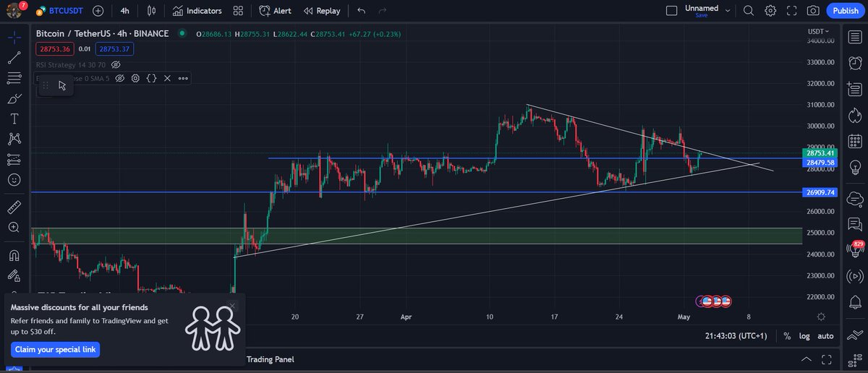Create a new Alert
Viewport: 868px width, 373px height.
[x=275, y=11]
